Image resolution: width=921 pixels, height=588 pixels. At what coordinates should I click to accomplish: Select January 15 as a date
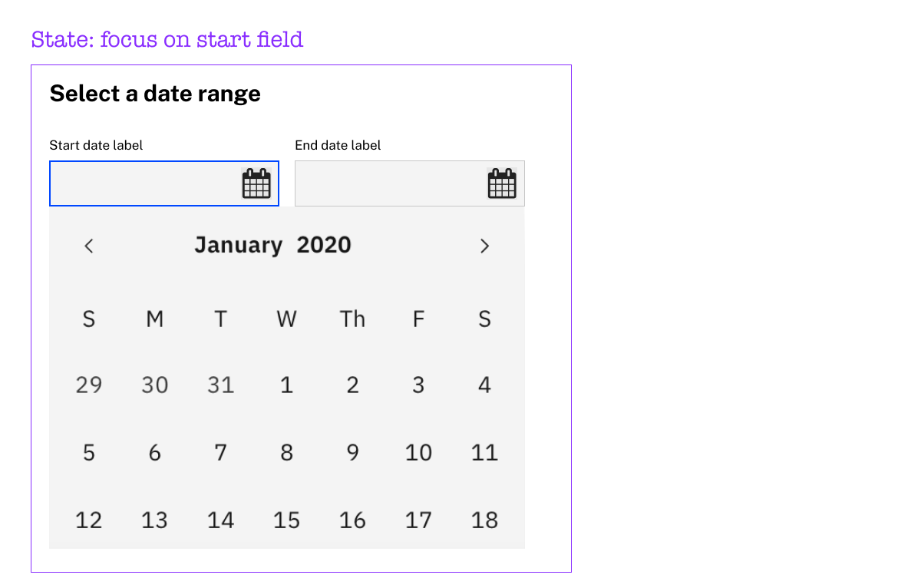coord(286,520)
